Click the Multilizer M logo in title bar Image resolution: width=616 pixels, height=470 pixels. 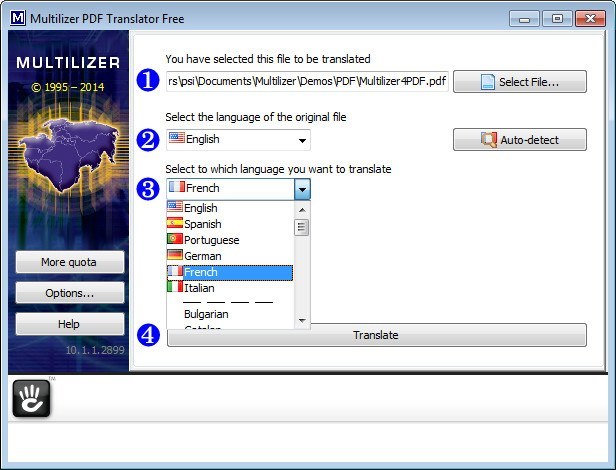pos(18,18)
